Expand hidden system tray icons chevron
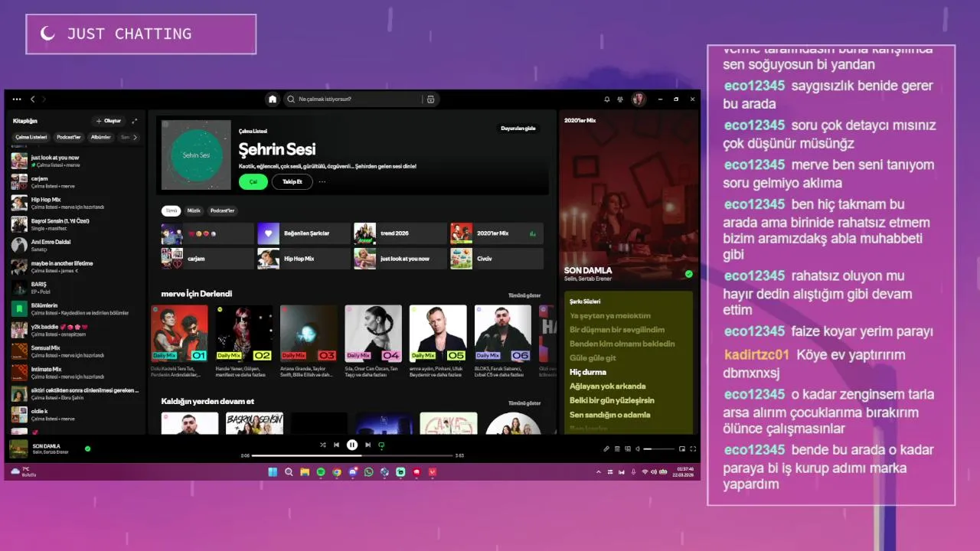This screenshot has height=551, width=980. click(599, 472)
